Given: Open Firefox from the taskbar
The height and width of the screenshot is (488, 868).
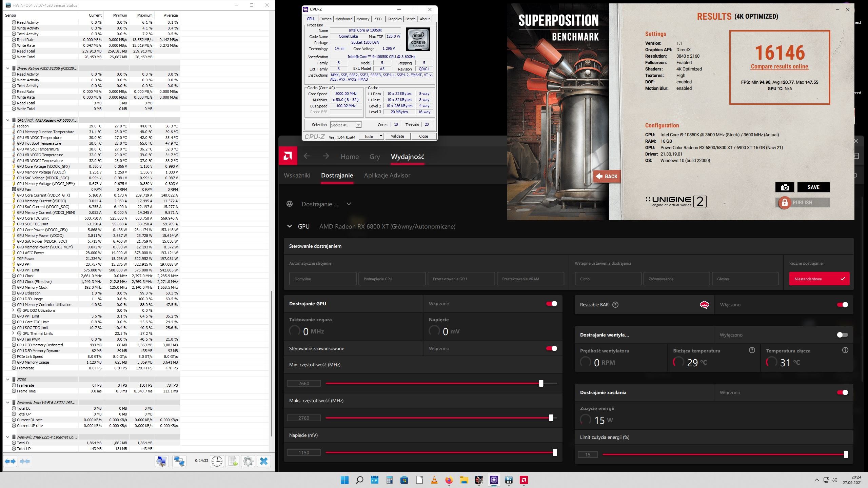Looking at the screenshot, I should [449, 480].
